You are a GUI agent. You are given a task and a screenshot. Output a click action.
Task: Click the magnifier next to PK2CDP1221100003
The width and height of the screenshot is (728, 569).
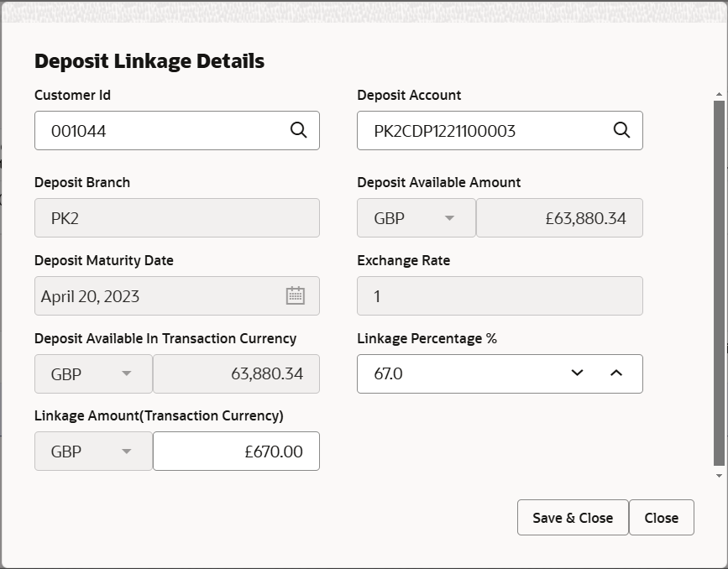tap(621, 130)
